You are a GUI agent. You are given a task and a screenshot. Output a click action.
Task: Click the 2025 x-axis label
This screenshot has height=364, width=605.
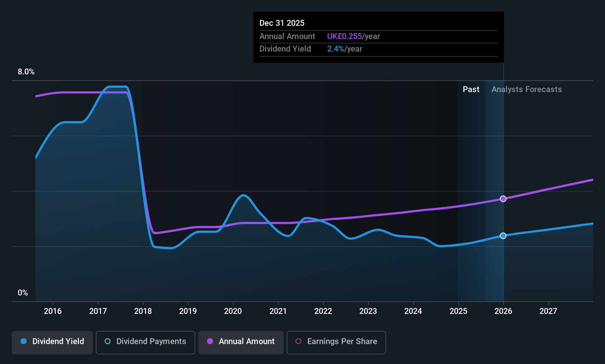458,311
